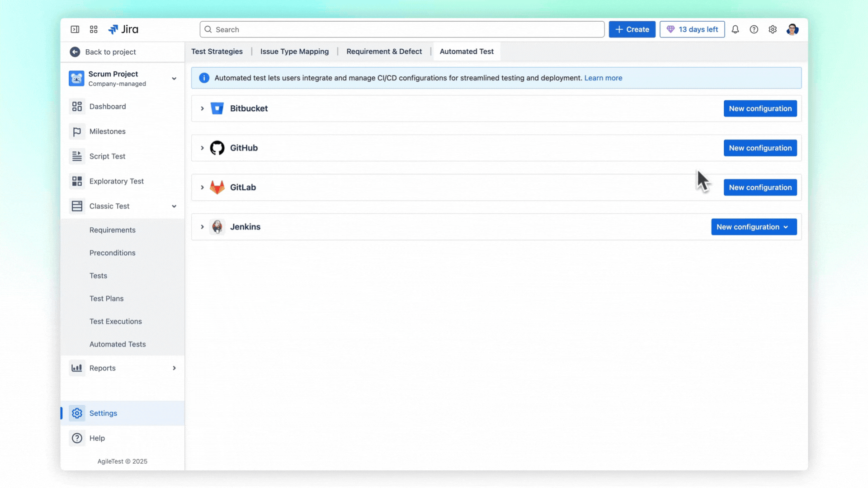This screenshot has height=488, width=868.
Task: Expand the Jenkins configuration row
Action: click(202, 226)
